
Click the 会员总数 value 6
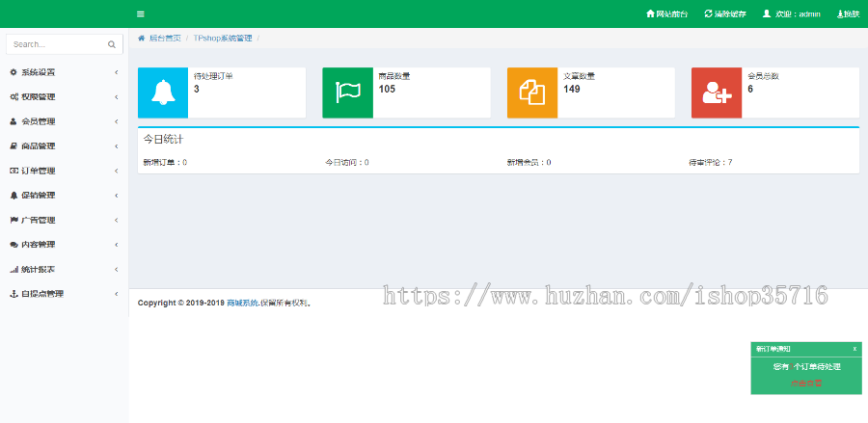point(750,89)
